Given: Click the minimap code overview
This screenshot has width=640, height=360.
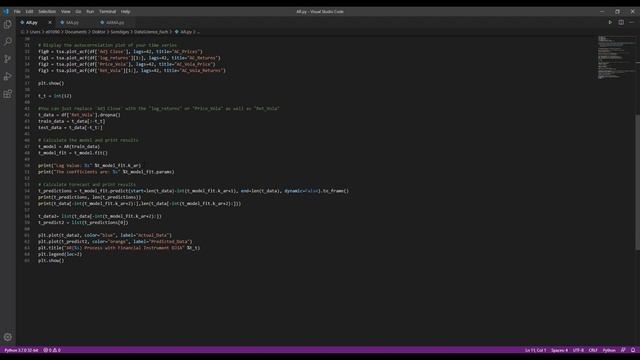Looking at the screenshot, I should (616, 57).
